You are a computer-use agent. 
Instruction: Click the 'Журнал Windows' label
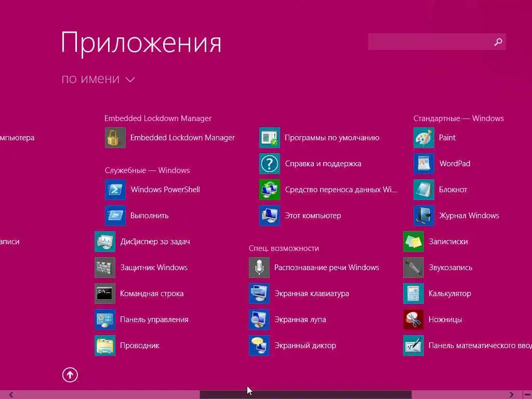point(469,216)
